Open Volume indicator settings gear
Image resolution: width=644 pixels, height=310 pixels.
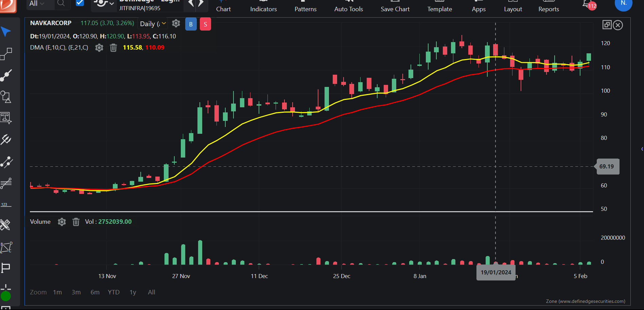click(x=62, y=222)
